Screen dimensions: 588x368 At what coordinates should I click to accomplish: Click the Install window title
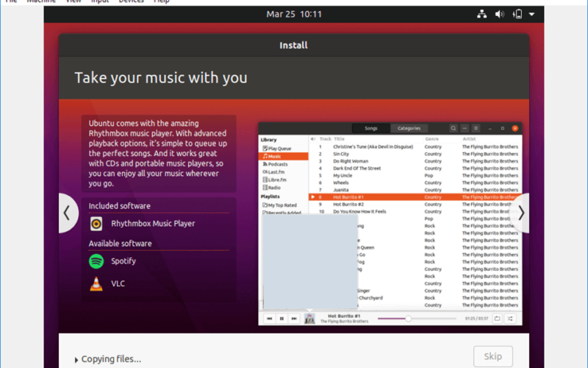[x=293, y=46]
